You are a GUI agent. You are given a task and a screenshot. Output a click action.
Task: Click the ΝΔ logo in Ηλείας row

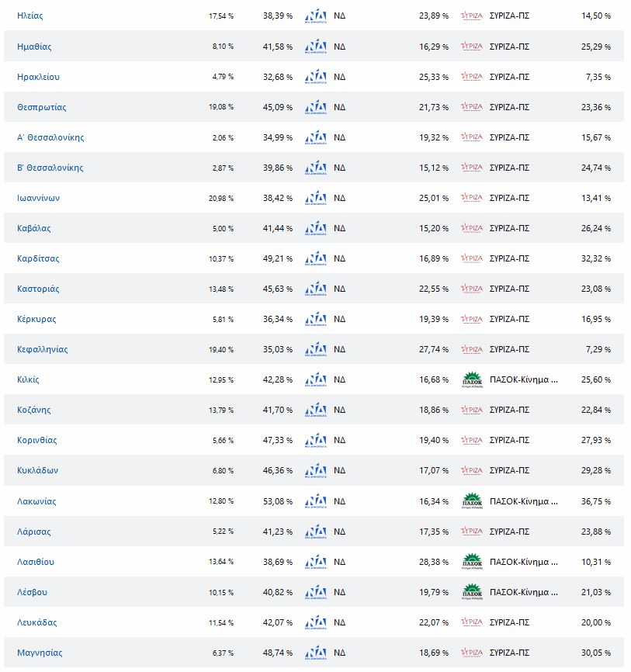pos(316,16)
